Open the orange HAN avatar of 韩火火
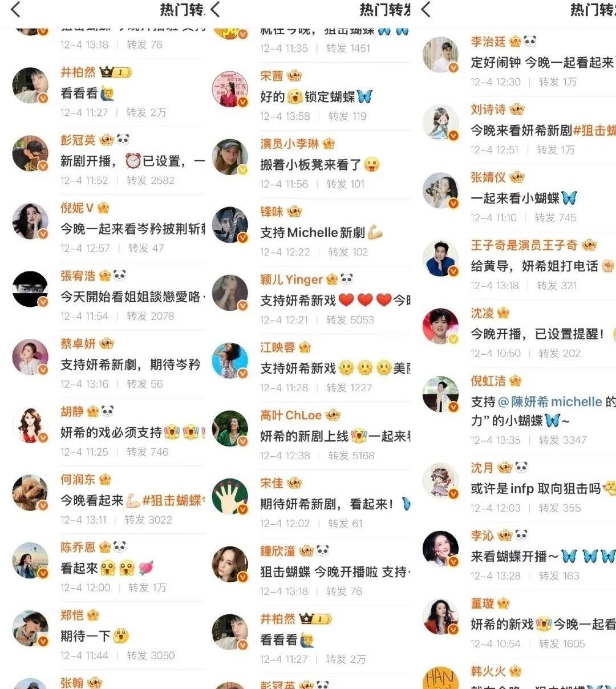 pos(440,679)
